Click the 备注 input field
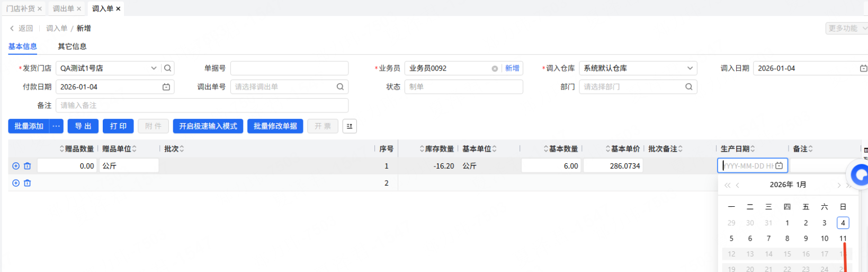868x272 pixels. 202,106
